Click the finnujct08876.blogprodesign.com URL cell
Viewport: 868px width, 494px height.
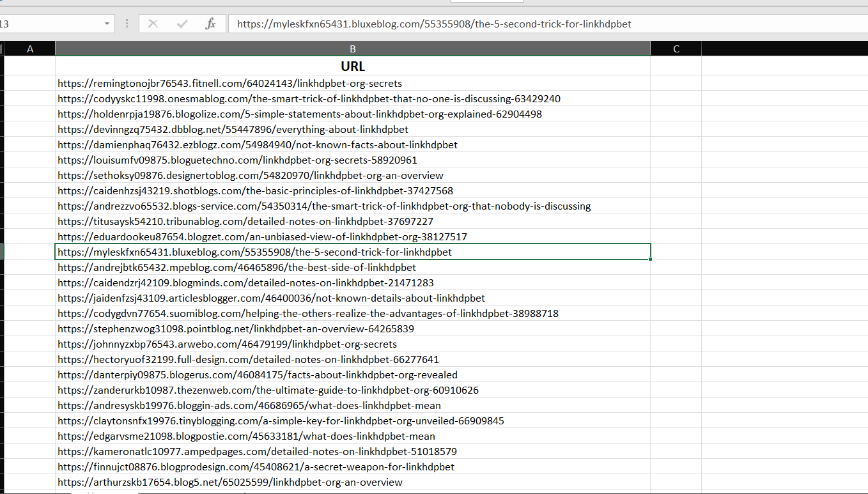pyautogui.click(x=256, y=467)
